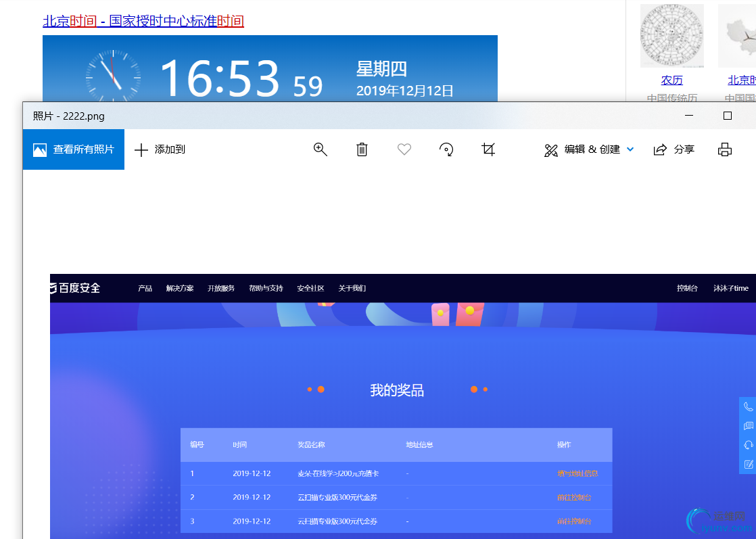
Task: Open the 农历 link in browser sidebar
Action: [x=671, y=80]
